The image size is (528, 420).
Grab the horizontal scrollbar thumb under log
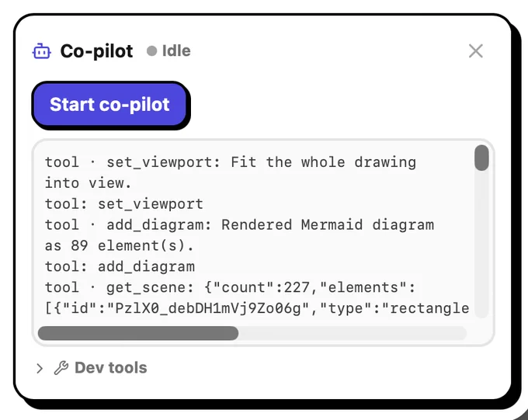pos(138,333)
